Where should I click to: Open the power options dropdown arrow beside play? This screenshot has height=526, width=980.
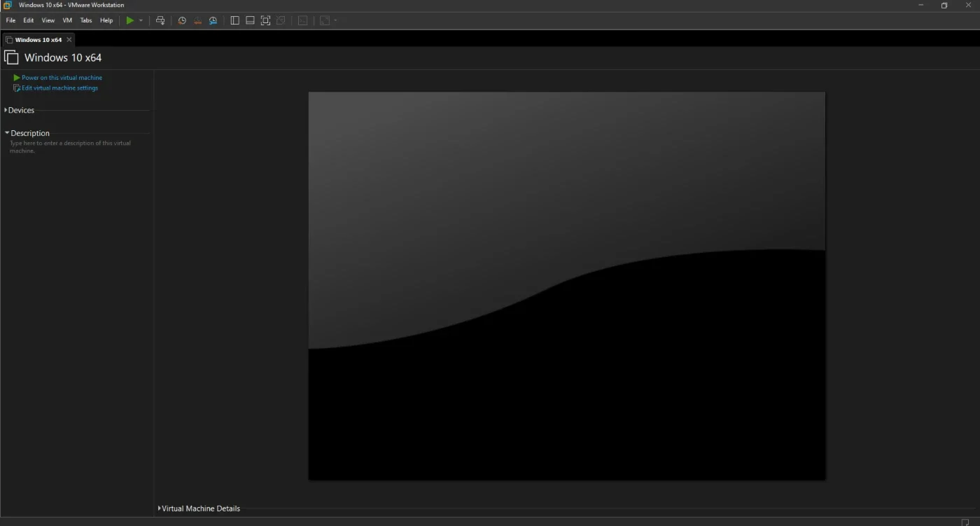(141, 20)
